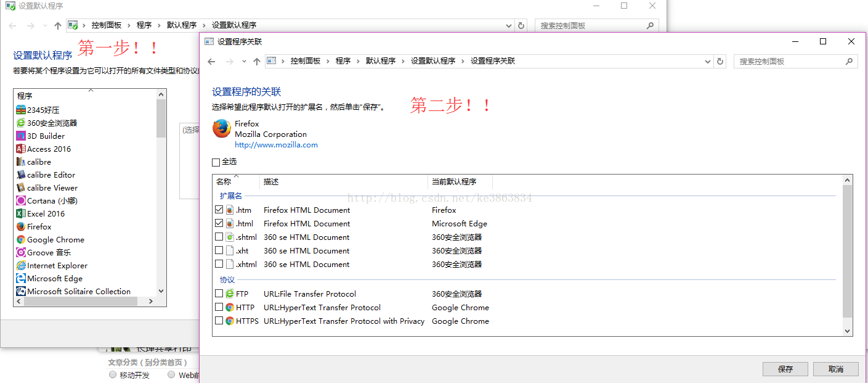
Task: Click the 取消 button
Action: [x=835, y=369]
